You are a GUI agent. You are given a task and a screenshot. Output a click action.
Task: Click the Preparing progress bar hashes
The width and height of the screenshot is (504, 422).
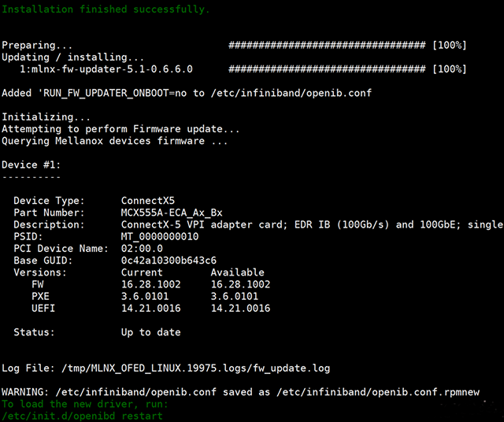[327, 45]
